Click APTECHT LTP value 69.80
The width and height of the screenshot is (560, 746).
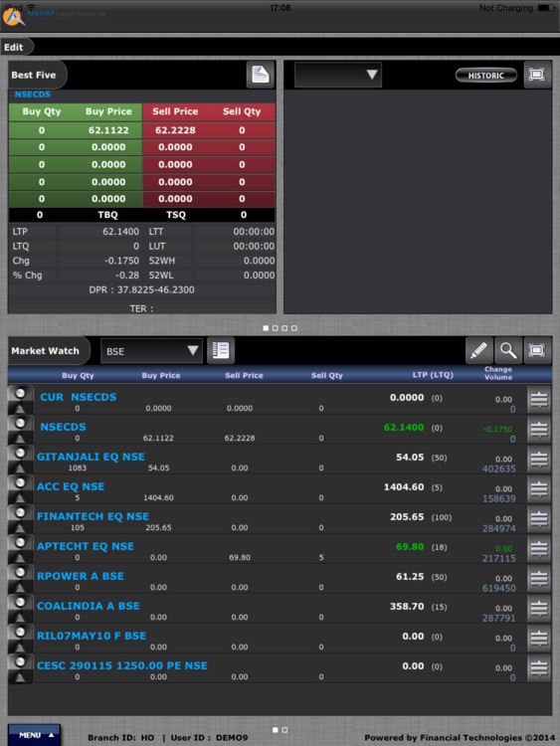point(410,547)
